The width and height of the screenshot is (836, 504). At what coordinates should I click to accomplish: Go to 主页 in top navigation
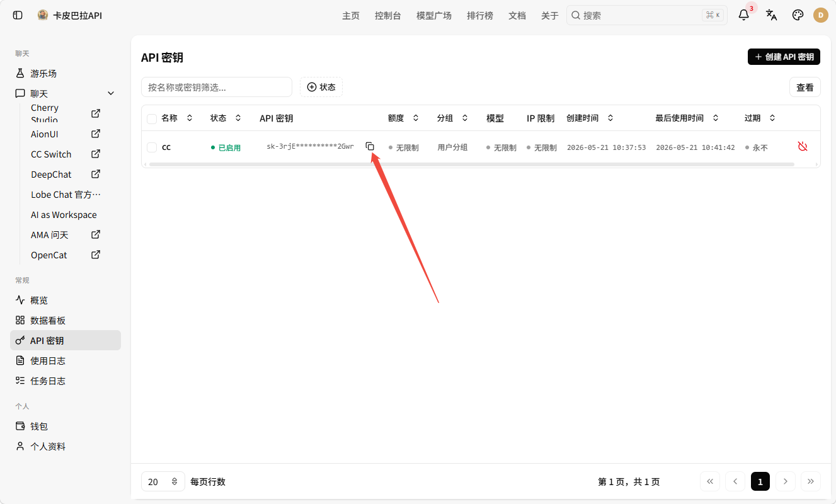click(x=351, y=16)
